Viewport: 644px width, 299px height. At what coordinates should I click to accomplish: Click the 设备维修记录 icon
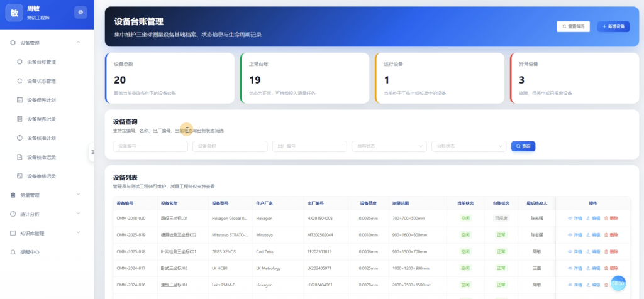pos(19,176)
